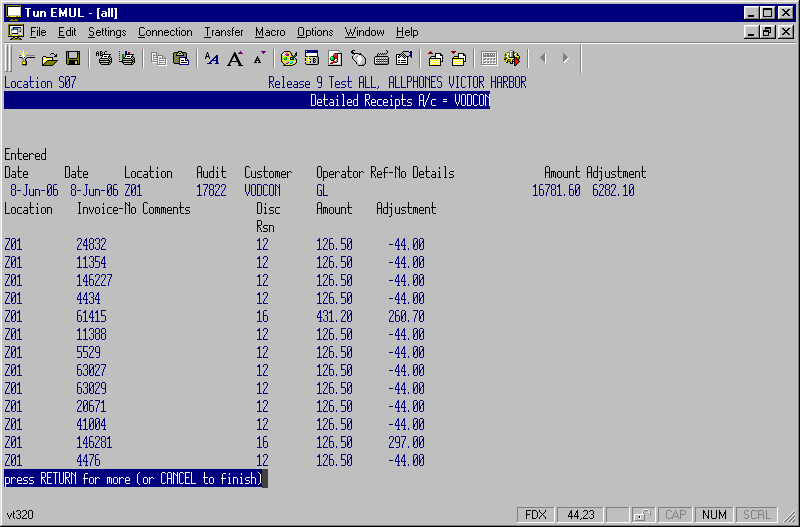800x527 pixels.
Task: Open the Options menu
Action: (x=315, y=32)
